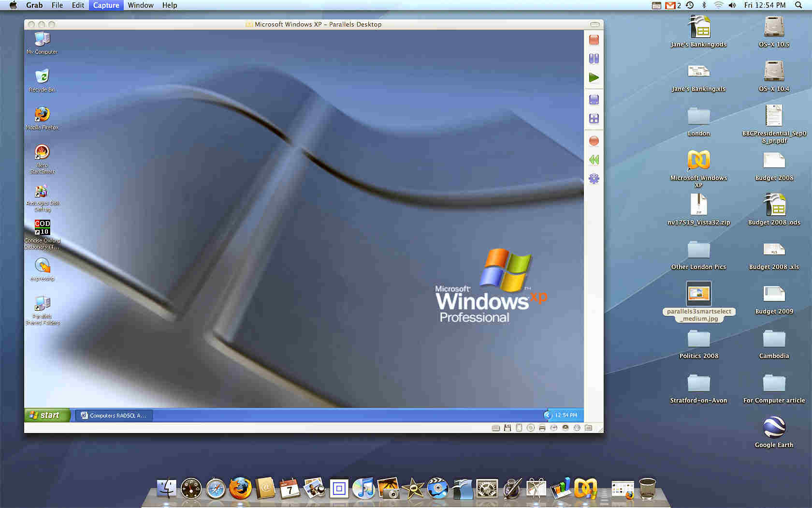Click the Bluetooth icon in menu bar
The height and width of the screenshot is (508, 812).
click(x=704, y=5)
